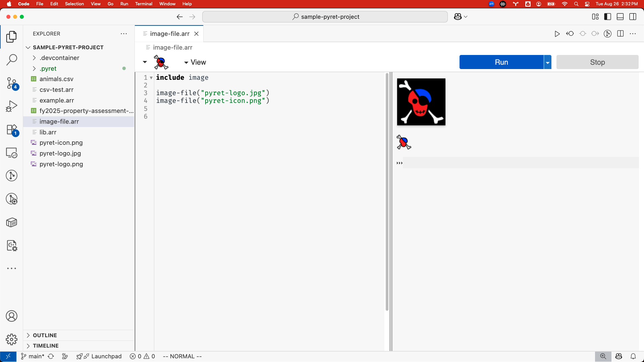Open the Terminal menu
The height and width of the screenshot is (362, 644).
point(144,4)
